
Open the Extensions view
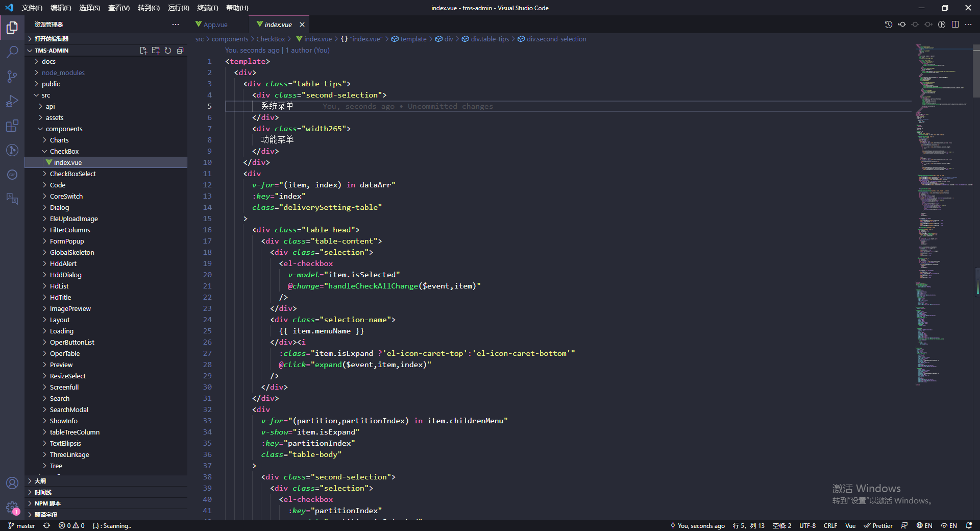(x=12, y=126)
